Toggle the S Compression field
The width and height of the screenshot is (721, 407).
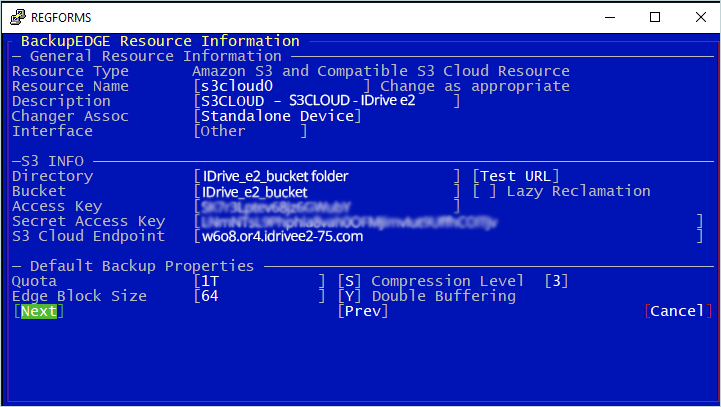tap(349, 281)
